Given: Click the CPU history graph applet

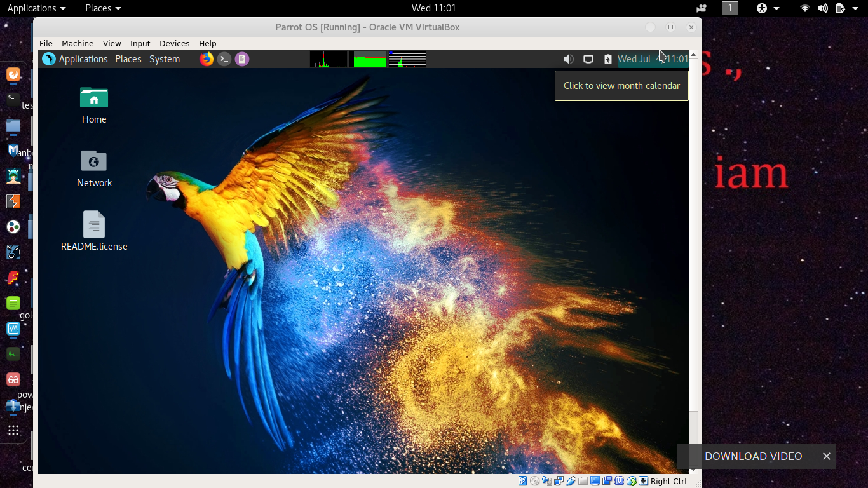Looking at the screenshot, I should pyautogui.click(x=330, y=58).
